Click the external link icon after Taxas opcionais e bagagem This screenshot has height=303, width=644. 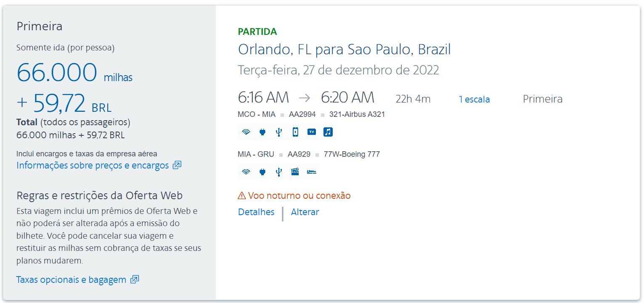tap(135, 279)
